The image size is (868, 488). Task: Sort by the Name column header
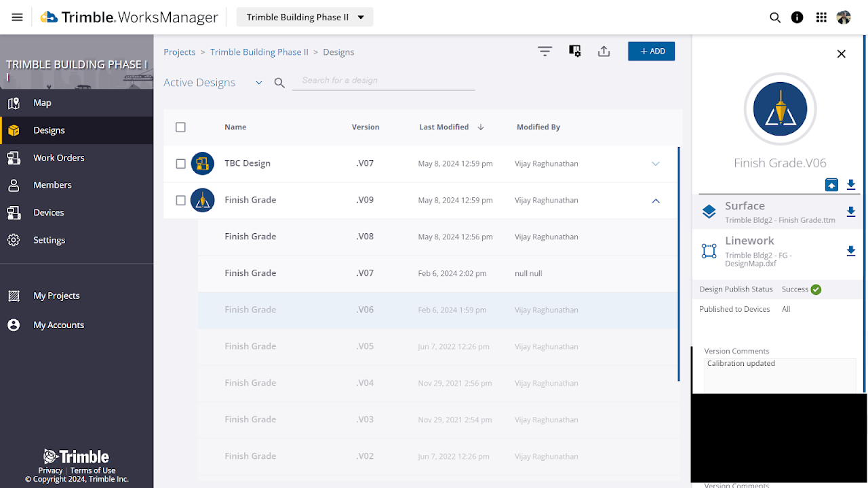235,127
